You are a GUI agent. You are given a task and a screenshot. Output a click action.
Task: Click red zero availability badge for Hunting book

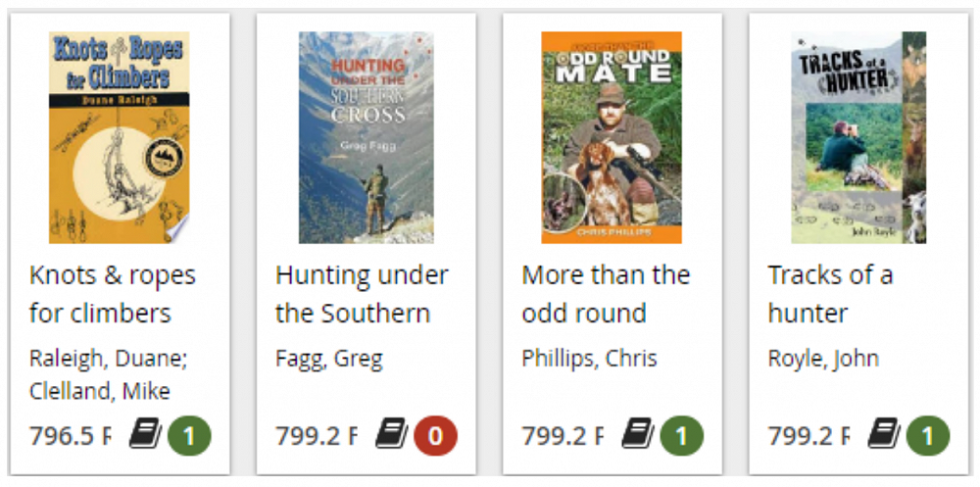coord(435,435)
